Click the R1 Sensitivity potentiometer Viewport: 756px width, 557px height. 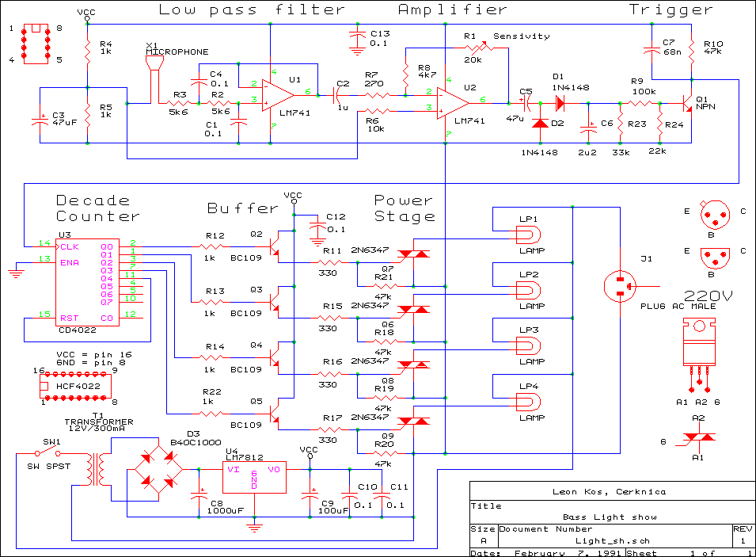[x=473, y=47]
